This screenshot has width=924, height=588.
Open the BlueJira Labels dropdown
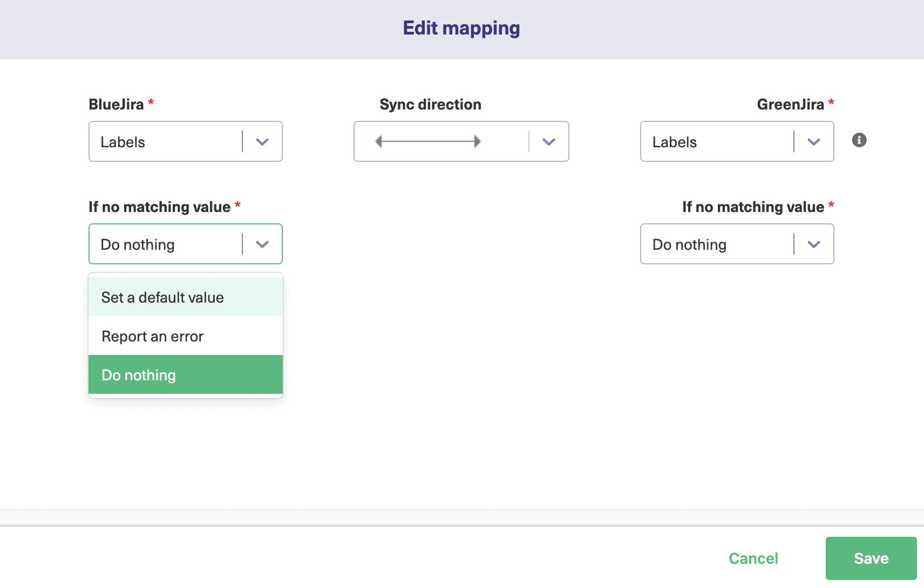pos(185,141)
